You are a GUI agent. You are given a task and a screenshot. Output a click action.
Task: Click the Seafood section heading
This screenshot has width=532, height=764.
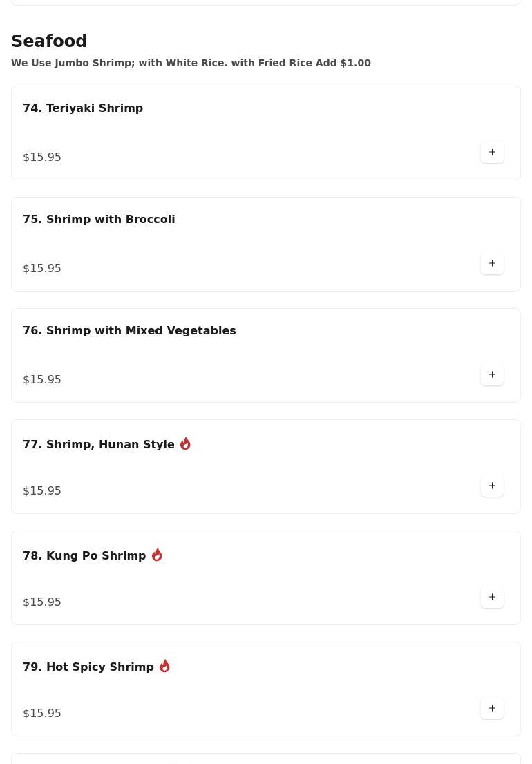click(x=49, y=41)
